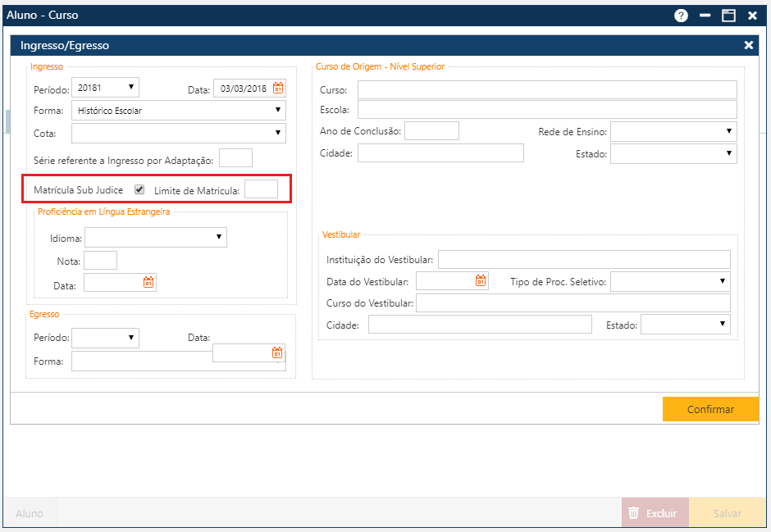Maximize the Aluno - Curso window
This screenshot has width=771, height=532.
pos(728,16)
